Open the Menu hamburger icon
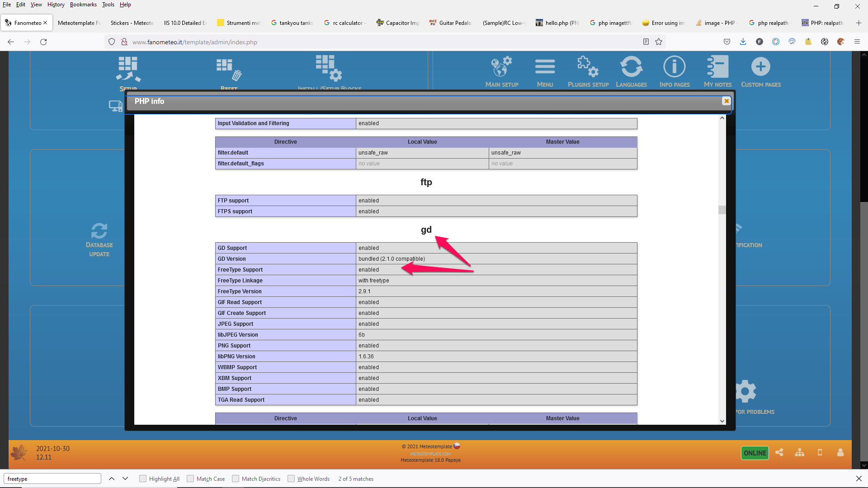 tap(545, 67)
